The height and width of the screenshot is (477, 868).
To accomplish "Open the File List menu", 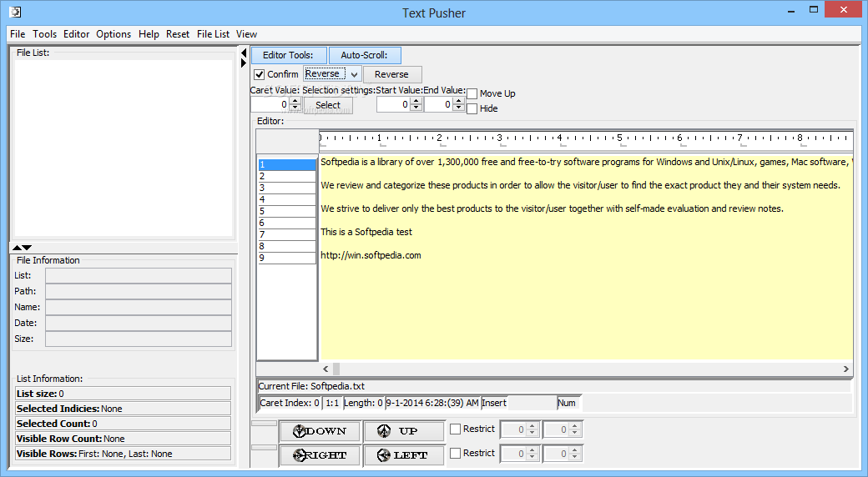I will pyautogui.click(x=213, y=34).
